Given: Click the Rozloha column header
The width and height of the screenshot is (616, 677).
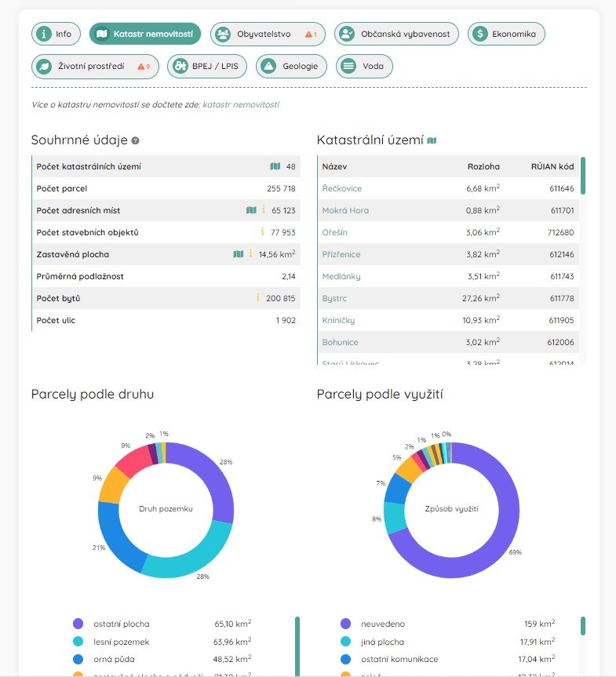Looking at the screenshot, I should tap(483, 166).
